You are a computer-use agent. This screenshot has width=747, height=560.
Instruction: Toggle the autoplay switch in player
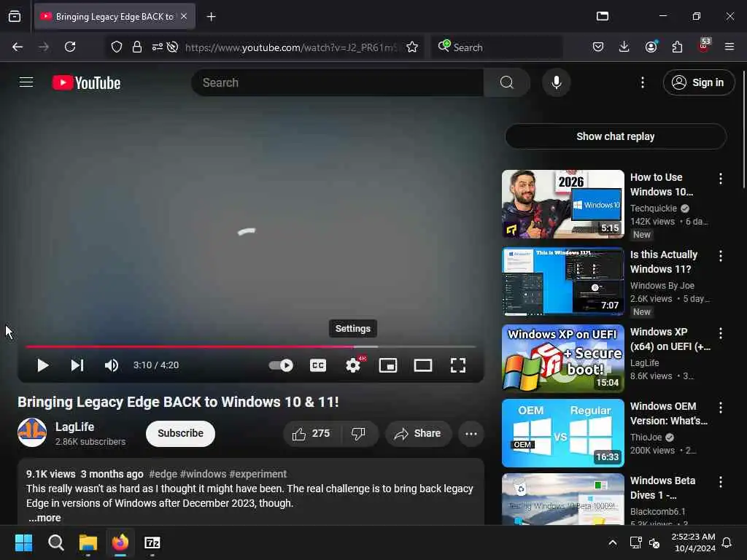tap(281, 365)
